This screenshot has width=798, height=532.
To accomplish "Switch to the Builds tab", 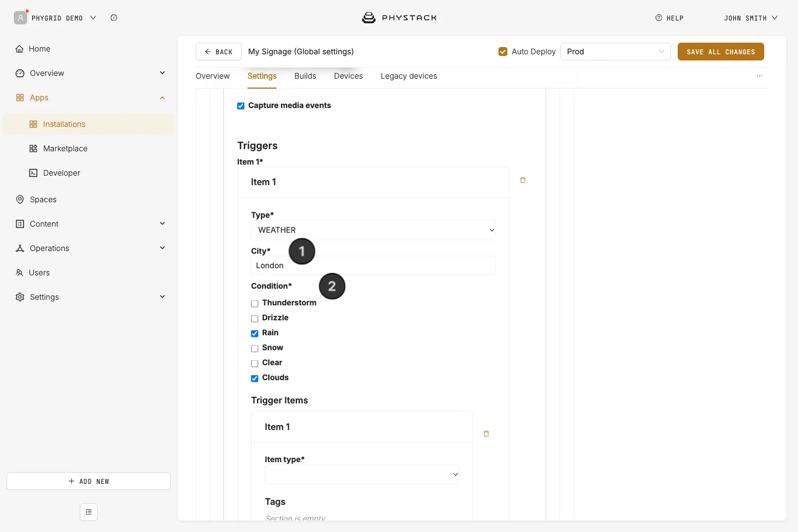I will (305, 76).
